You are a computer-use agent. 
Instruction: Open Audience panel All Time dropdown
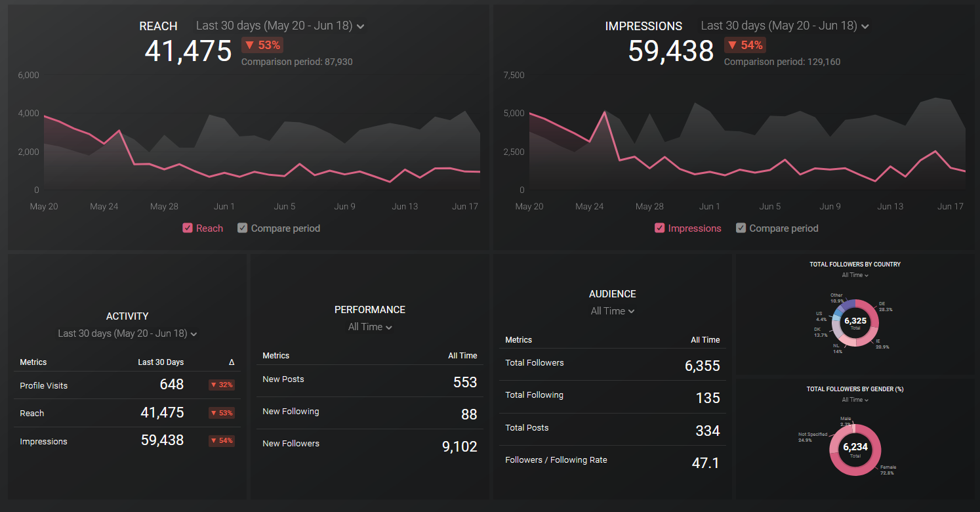coord(613,311)
